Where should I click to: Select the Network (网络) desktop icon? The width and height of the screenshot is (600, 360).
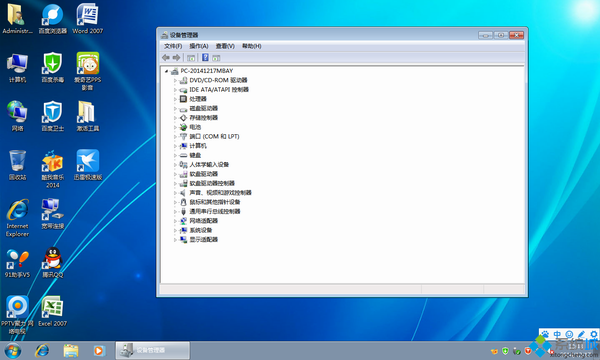17,116
